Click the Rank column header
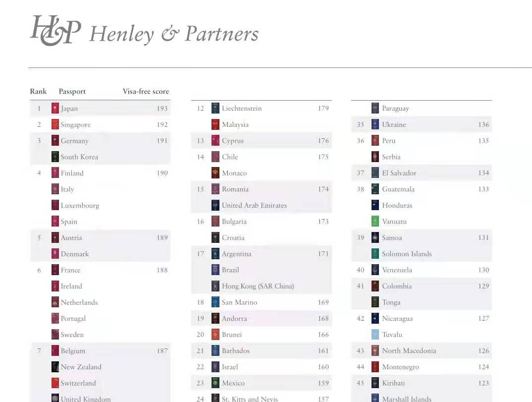This screenshot has width=532, height=402. pos(38,92)
